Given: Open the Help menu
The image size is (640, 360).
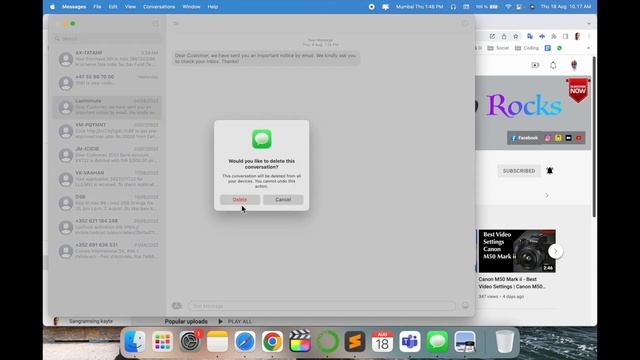Looking at the screenshot, I should [213, 7].
